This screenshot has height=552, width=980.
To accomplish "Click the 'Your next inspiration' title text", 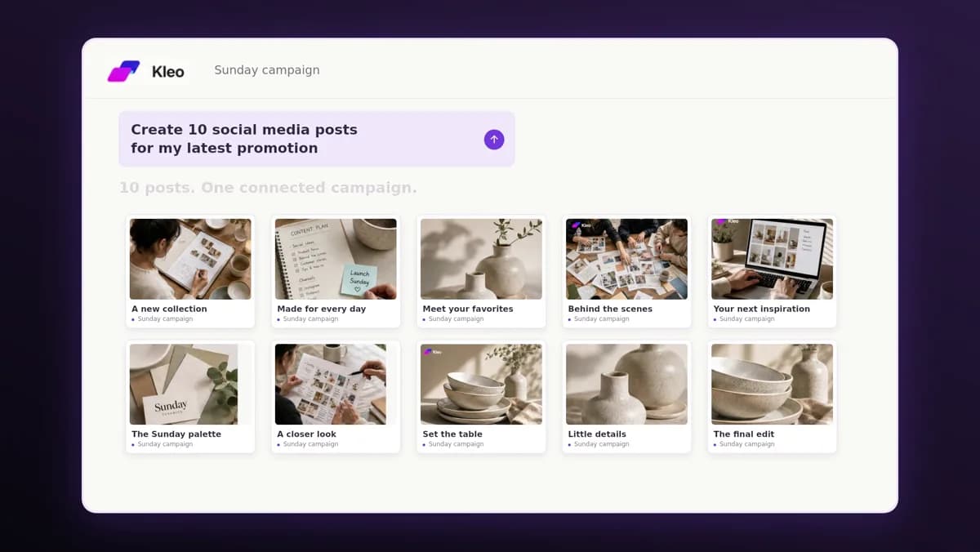I will click(762, 309).
